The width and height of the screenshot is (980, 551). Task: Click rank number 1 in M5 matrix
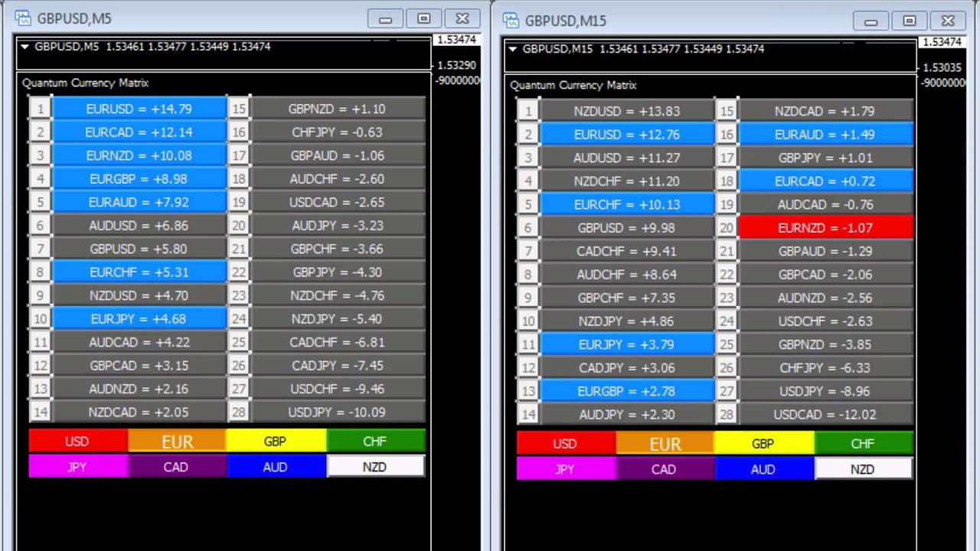point(41,109)
